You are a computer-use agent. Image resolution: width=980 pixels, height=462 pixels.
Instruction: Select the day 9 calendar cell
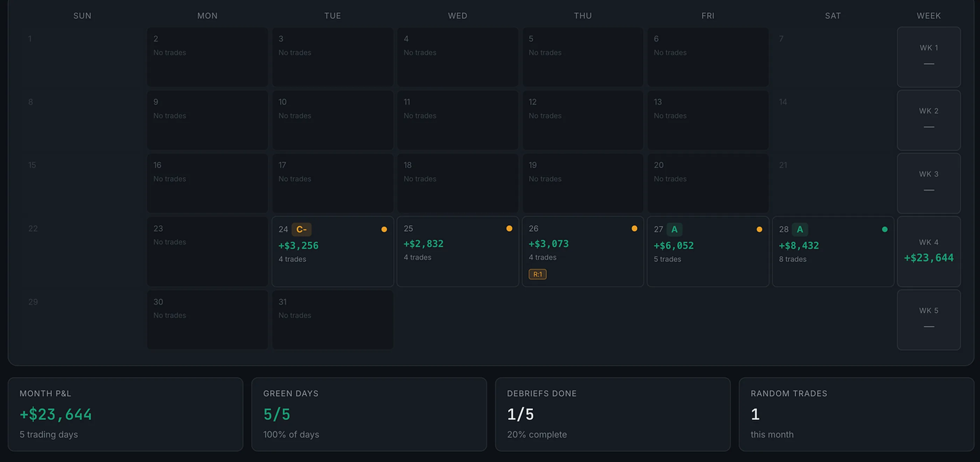pos(207,120)
